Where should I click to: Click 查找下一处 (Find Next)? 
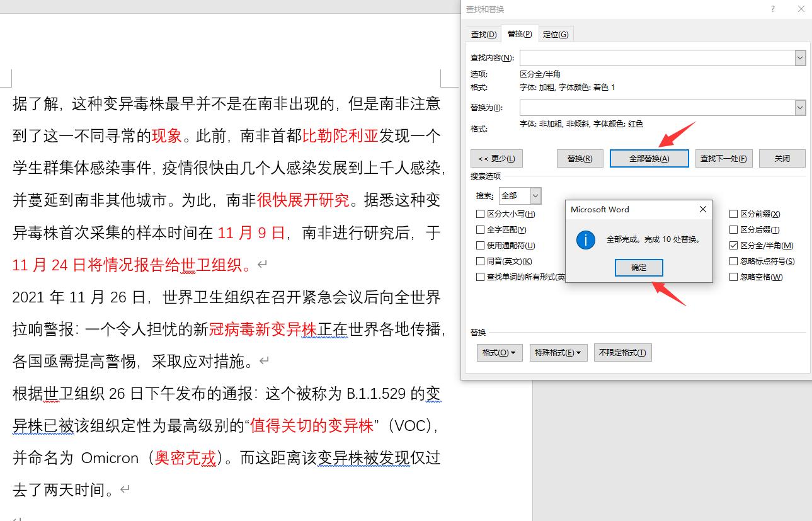pos(723,158)
